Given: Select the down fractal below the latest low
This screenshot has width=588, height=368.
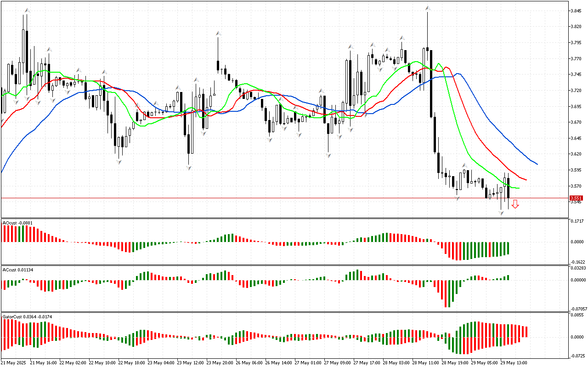Looking at the screenshot, I should (501, 213).
